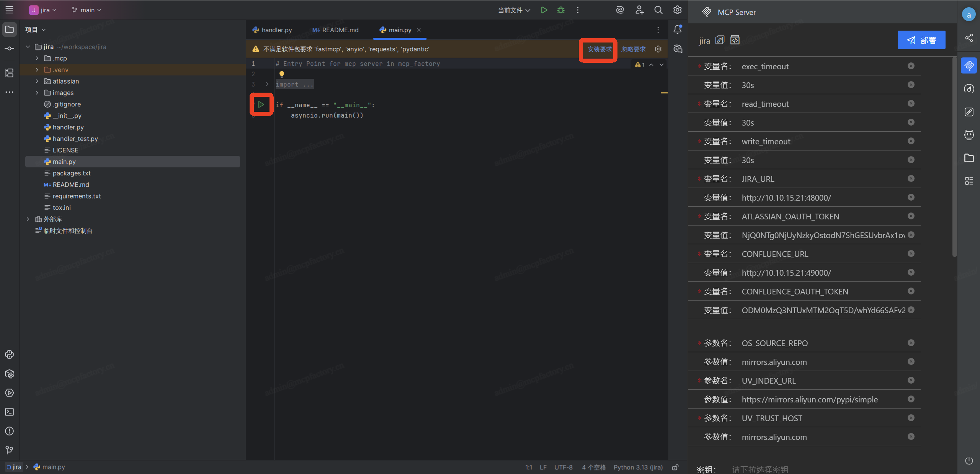Image resolution: width=980 pixels, height=474 pixels.
Task: Toggle the read-only lock in the status bar
Action: pos(675,467)
